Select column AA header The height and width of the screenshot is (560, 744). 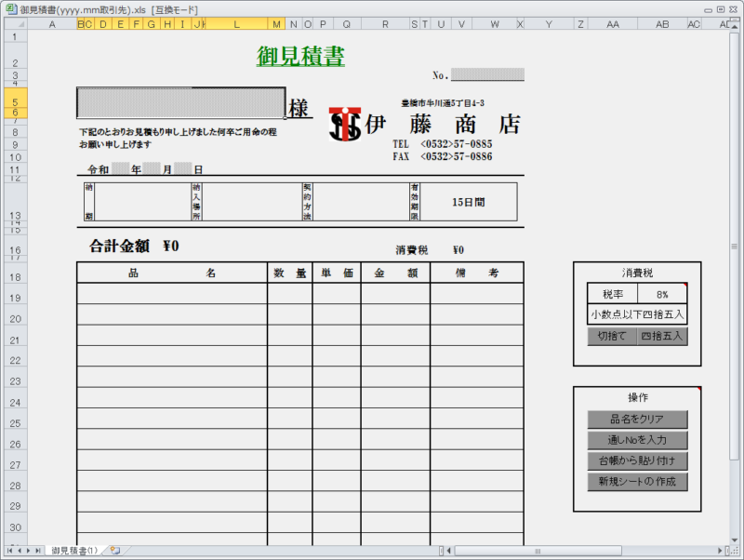(613, 24)
